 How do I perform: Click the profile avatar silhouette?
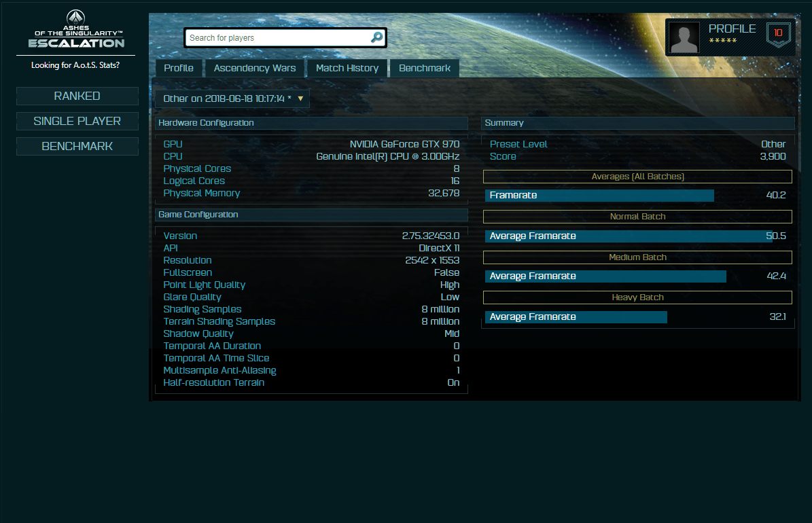tap(684, 37)
